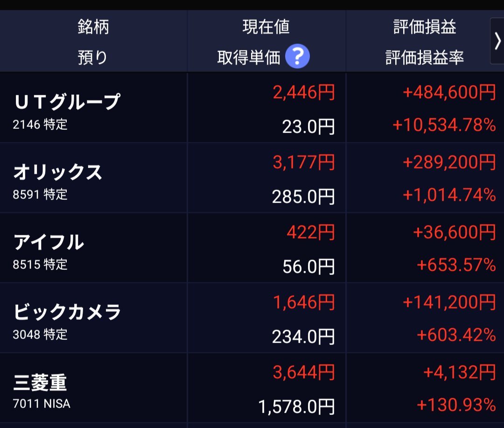Open the 三菱重 NISA stock row
504x428 pixels.
(252, 388)
